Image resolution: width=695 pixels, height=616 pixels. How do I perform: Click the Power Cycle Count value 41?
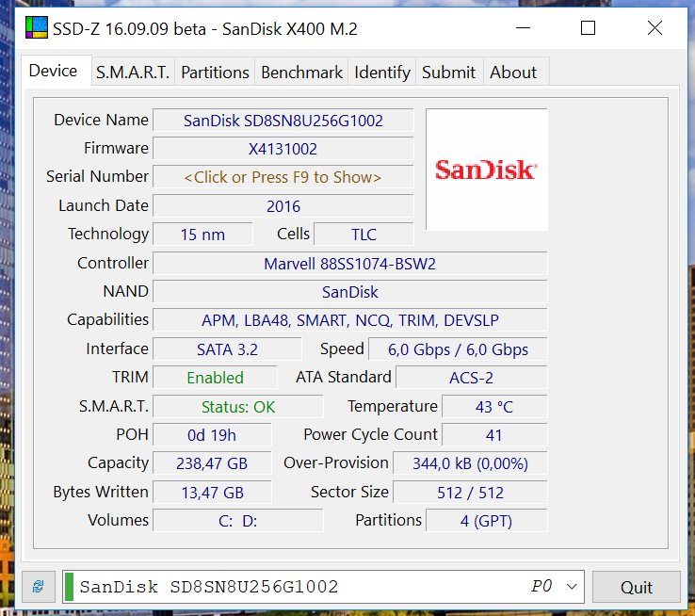click(494, 435)
